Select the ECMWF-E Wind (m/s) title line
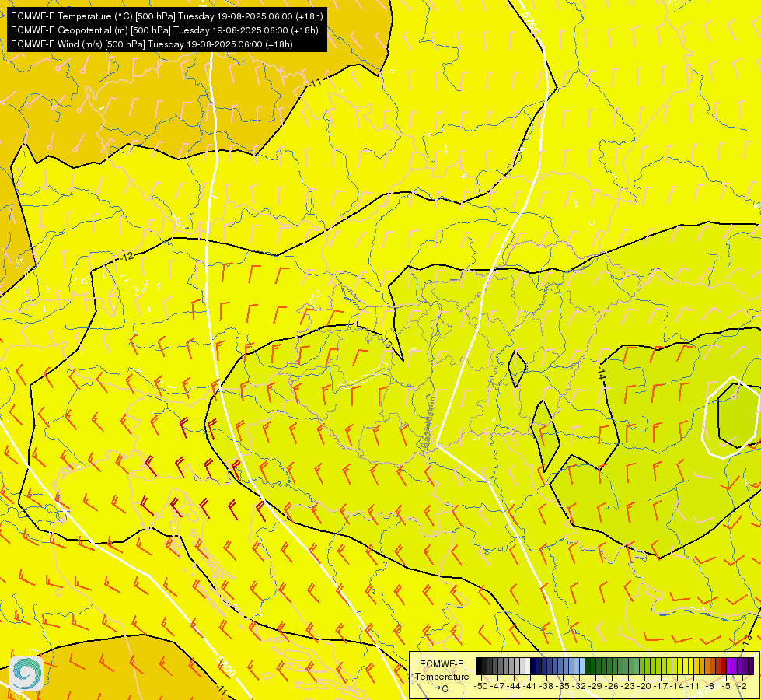This screenshot has height=700, width=761. tap(152, 44)
